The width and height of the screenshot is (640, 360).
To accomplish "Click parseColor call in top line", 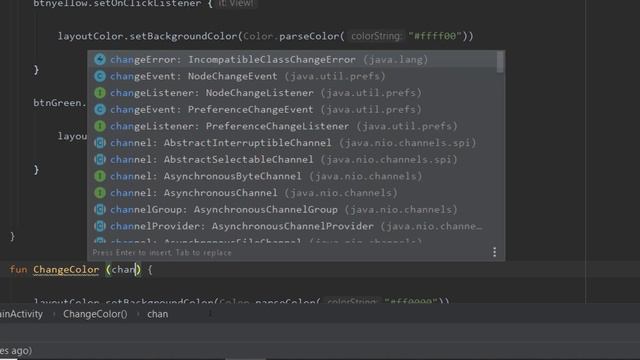I will (x=309, y=36).
